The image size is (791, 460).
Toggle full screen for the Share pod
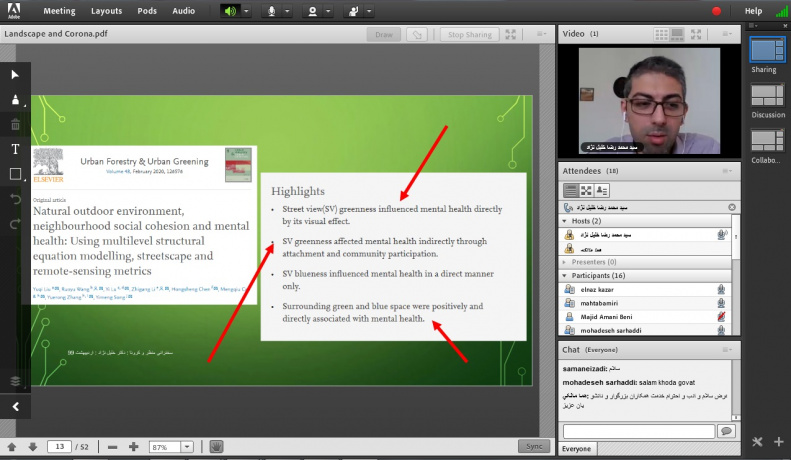(x=512, y=34)
